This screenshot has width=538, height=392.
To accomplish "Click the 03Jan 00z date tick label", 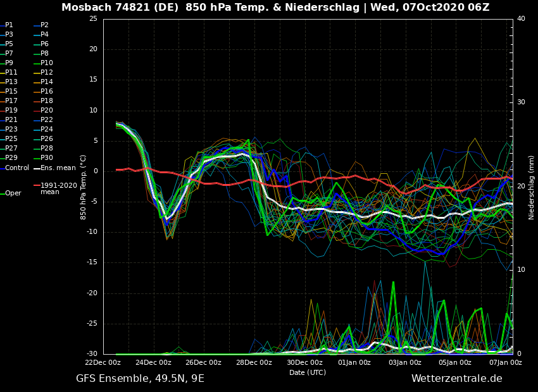I will click(x=404, y=363).
